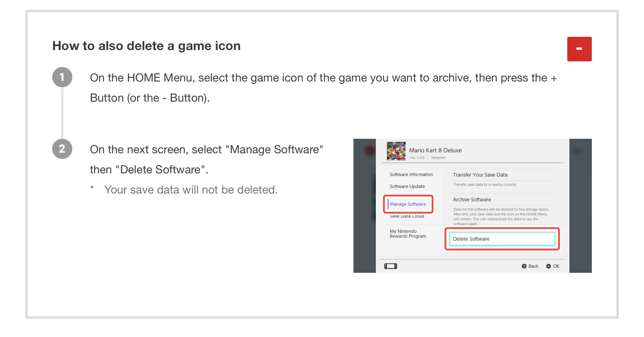Click the Archive Software description paragraph

point(501,216)
